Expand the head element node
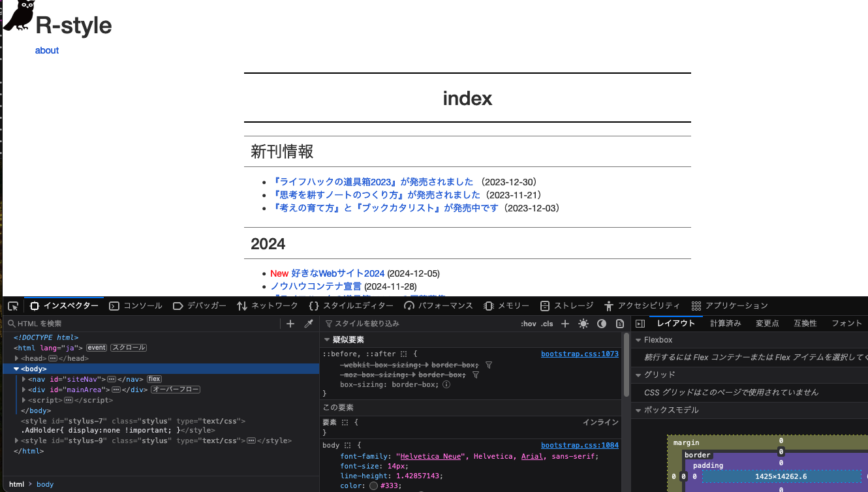This screenshot has width=868, height=492. [17, 358]
